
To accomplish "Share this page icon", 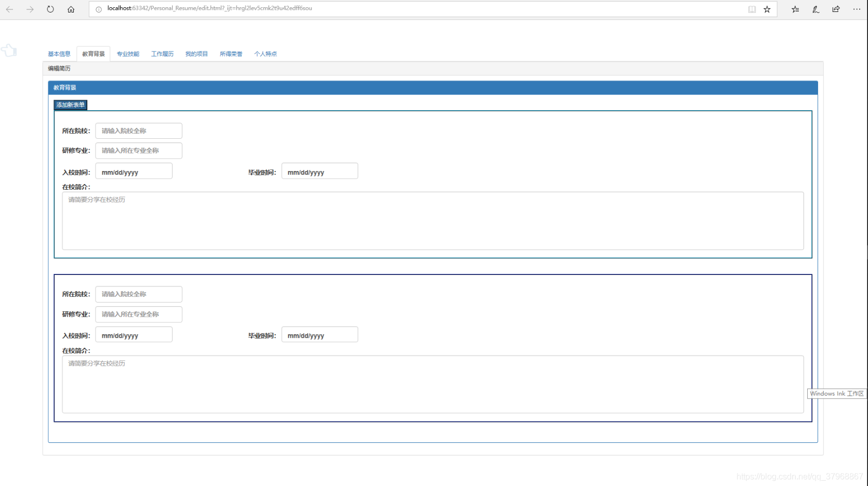I will [x=836, y=9].
